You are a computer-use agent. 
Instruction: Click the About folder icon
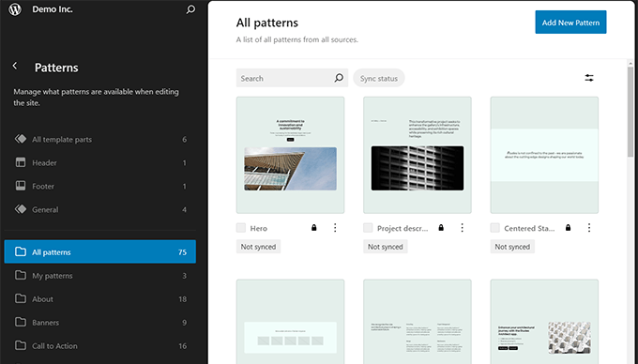click(x=21, y=298)
